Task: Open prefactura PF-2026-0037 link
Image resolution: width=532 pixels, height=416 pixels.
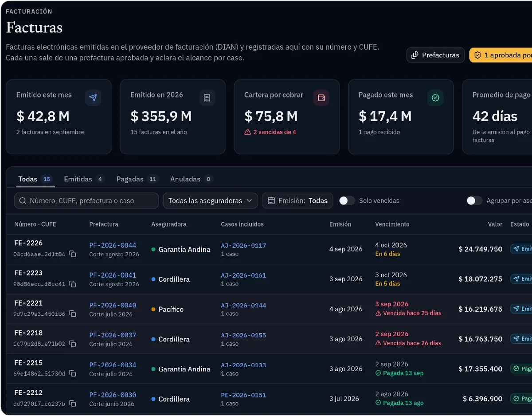Action: pyautogui.click(x=113, y=335)
